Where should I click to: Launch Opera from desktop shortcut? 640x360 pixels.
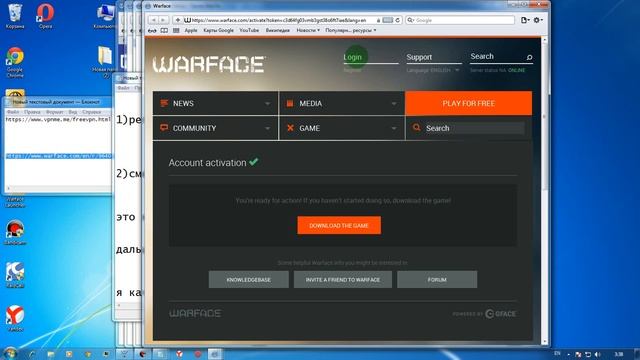click(x=45, y=16)
